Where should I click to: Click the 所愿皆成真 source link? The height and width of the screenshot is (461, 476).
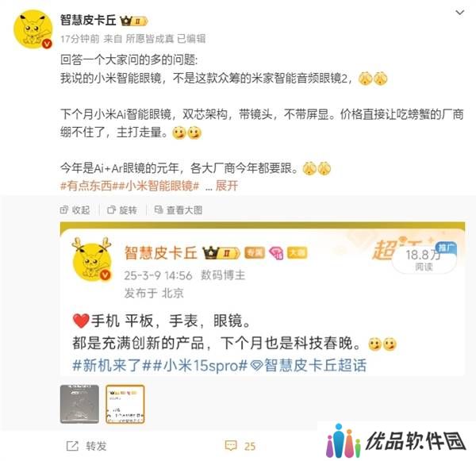point(149,39)
